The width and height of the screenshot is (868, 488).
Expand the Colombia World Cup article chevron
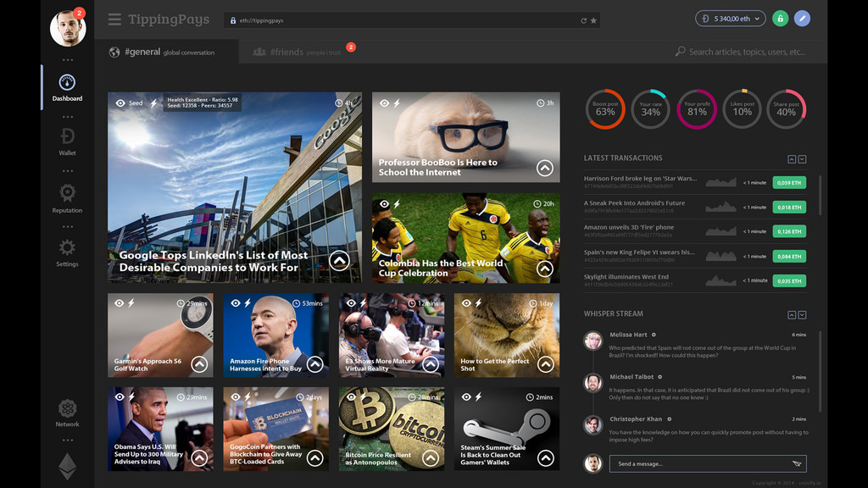pyautogui.click(x=545, y=269)
